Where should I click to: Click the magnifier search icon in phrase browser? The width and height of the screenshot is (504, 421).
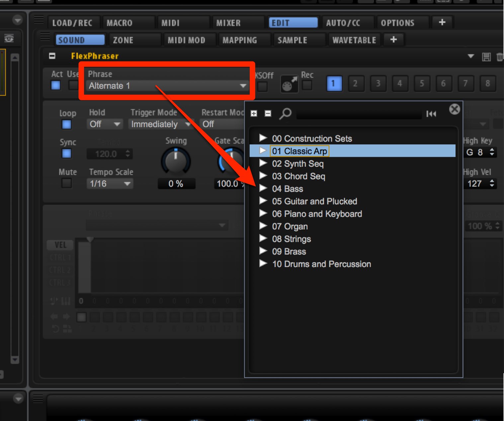pyautogui.click(x=285, y=114)
